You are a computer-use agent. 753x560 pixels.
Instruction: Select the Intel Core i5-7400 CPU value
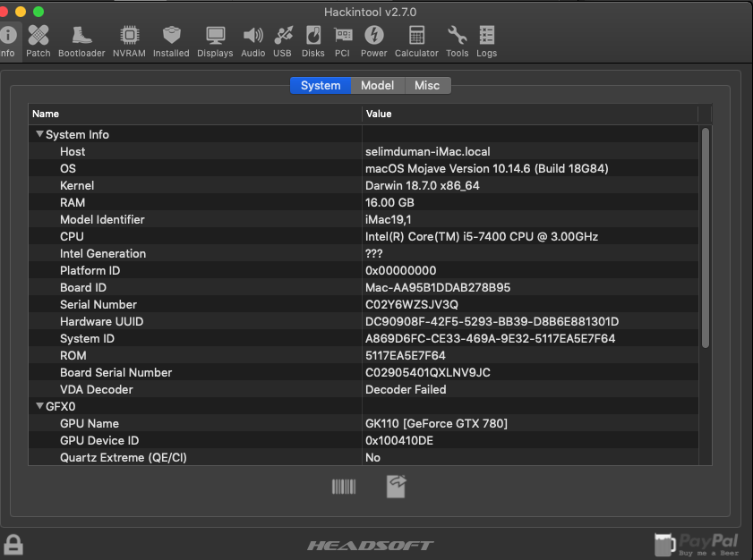point(482,236)
